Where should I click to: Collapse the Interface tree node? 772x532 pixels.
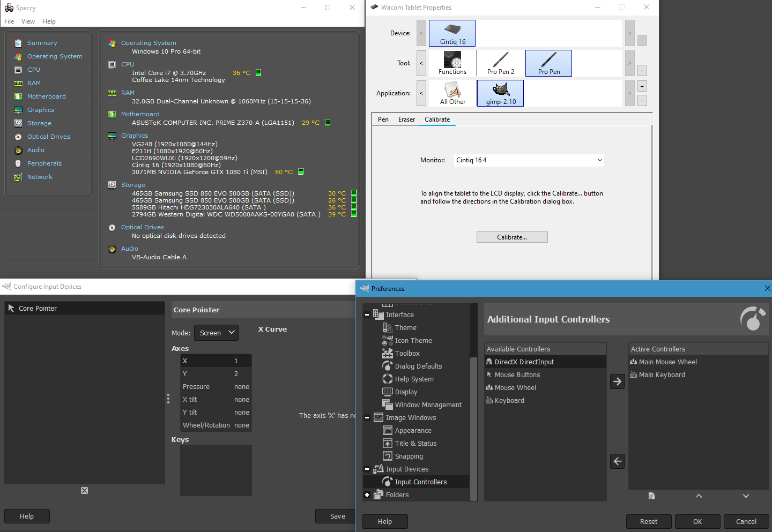pos(367,315)
